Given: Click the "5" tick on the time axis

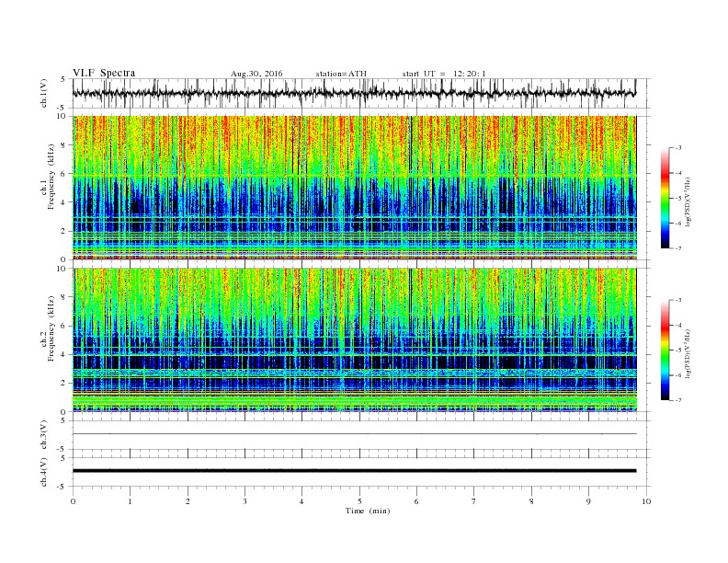Looking at the screenshot, I should [359, 501].
